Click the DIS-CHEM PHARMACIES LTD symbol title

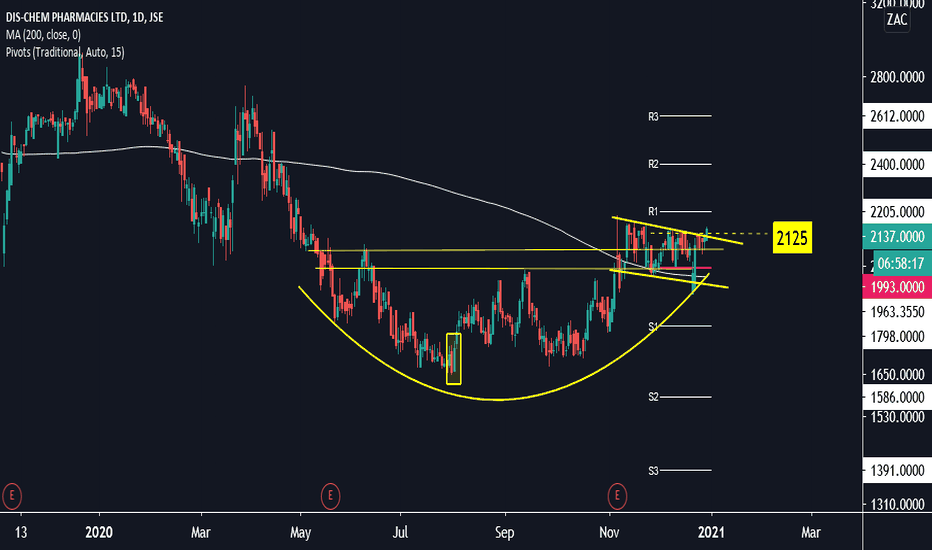pos(84,17)
